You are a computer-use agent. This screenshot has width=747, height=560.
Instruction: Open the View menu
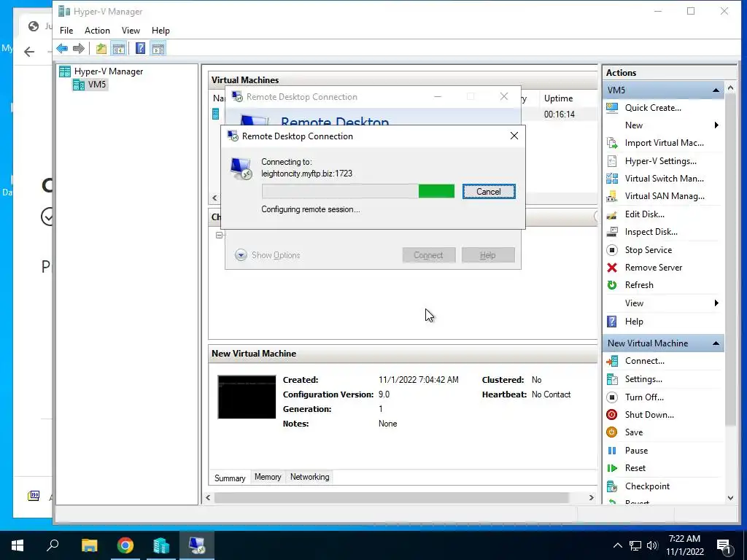click(x=131, y=31)
